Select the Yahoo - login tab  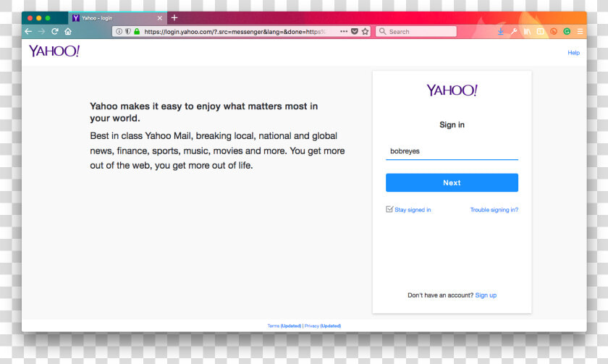pyautogui.click(x=117, y=18)
